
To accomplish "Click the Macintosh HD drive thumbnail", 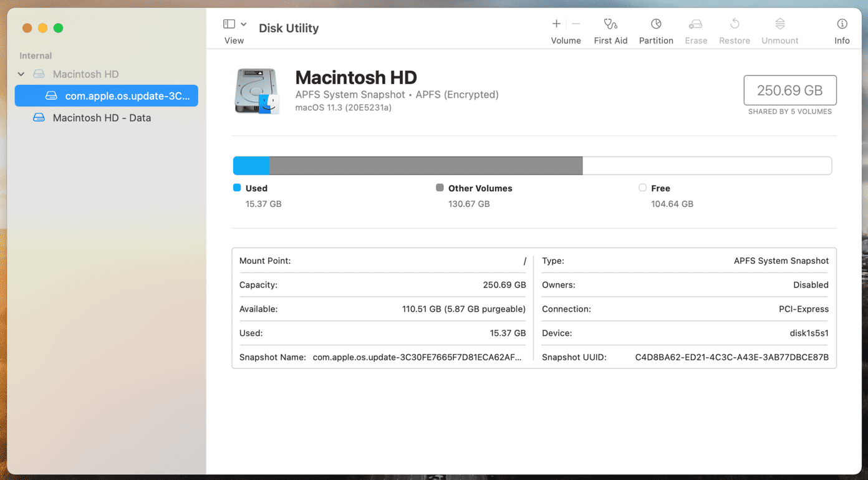I will (257, 92).
